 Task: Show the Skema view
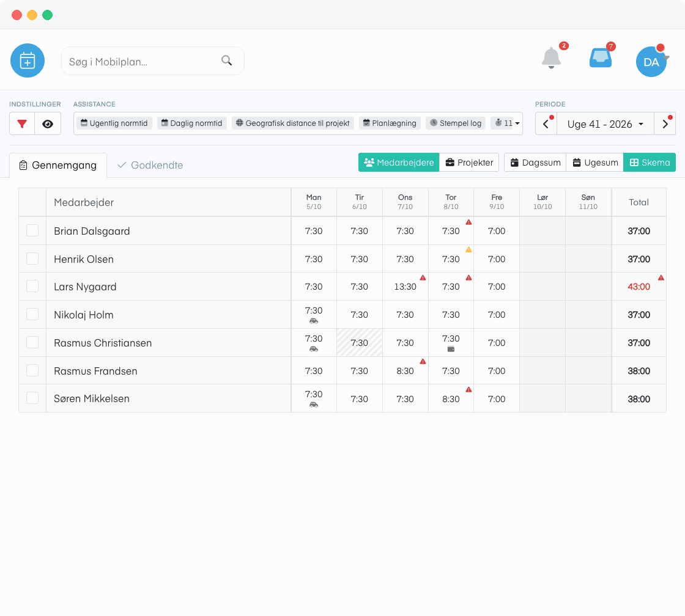pyautogui.click(x=650, y=163)
